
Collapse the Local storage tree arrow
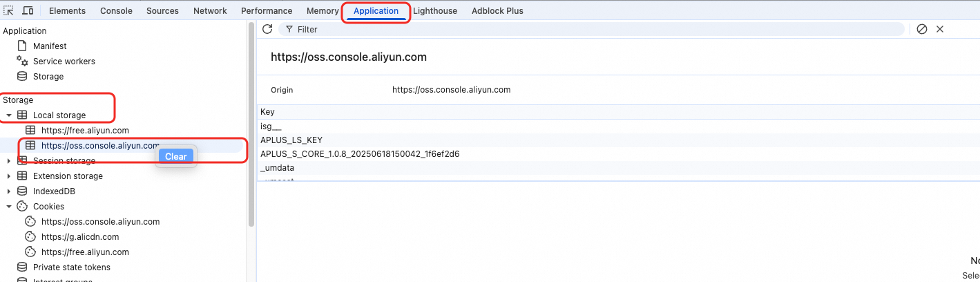[9, 115]
